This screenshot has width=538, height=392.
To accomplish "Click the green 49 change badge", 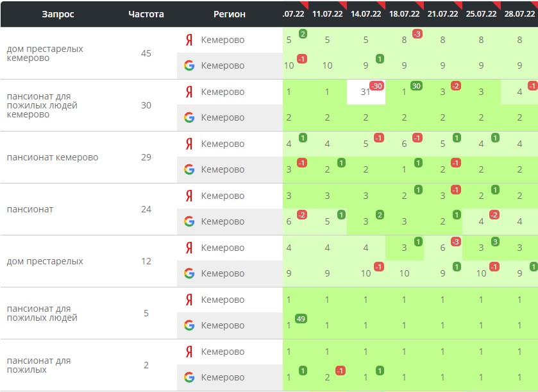I will [x=300, y=319].
